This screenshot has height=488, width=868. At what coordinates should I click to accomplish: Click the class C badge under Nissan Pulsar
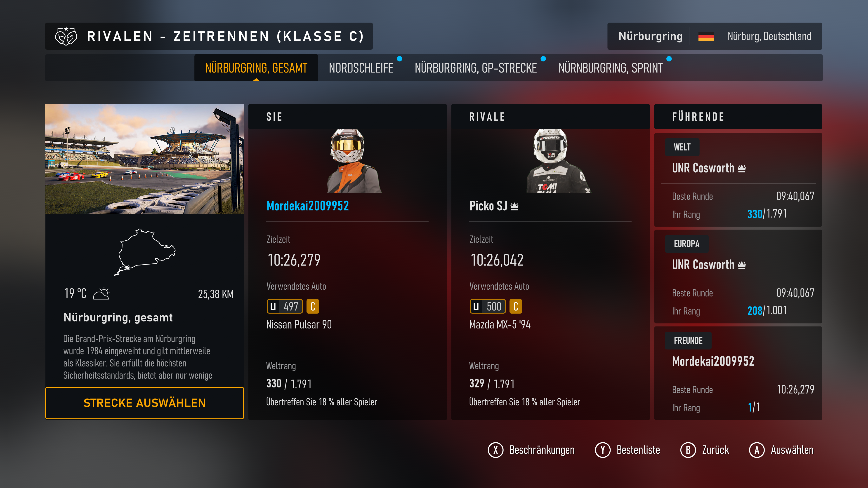point(313,307)
